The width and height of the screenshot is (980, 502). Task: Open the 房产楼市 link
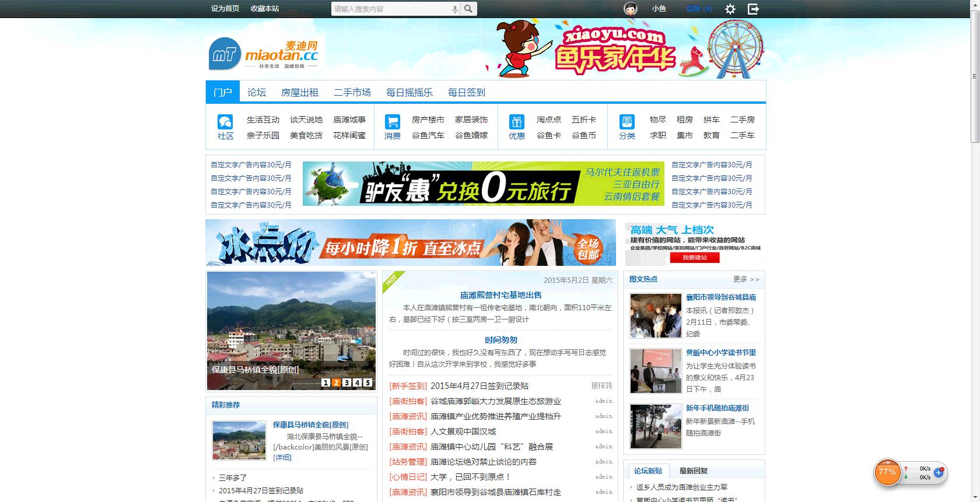point(428,120)
